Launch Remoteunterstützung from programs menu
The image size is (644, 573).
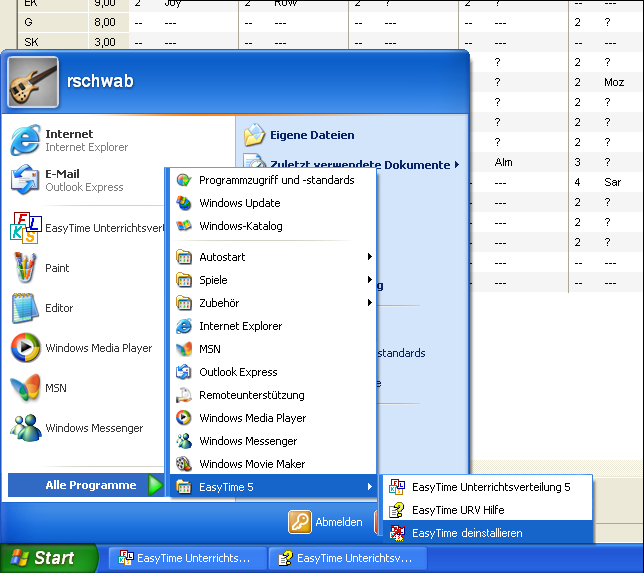(x=251, y=395)
